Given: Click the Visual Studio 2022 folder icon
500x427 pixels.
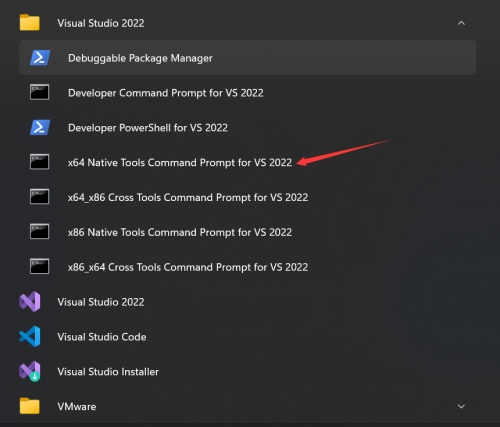Looking at the screenshot, I should (x=30, y=23).
